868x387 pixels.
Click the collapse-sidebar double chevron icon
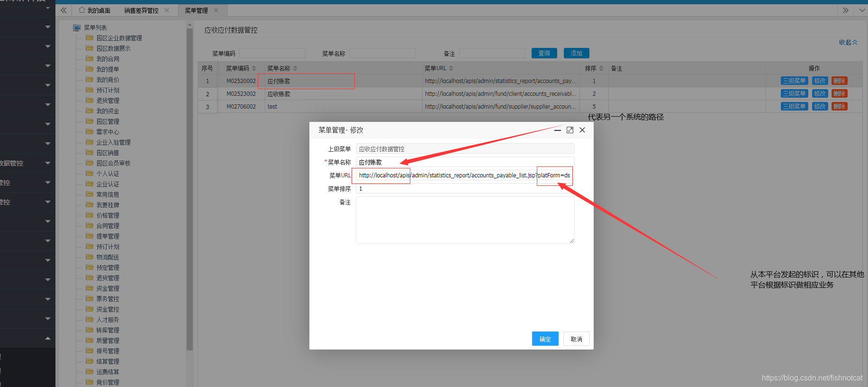point(63,10)
